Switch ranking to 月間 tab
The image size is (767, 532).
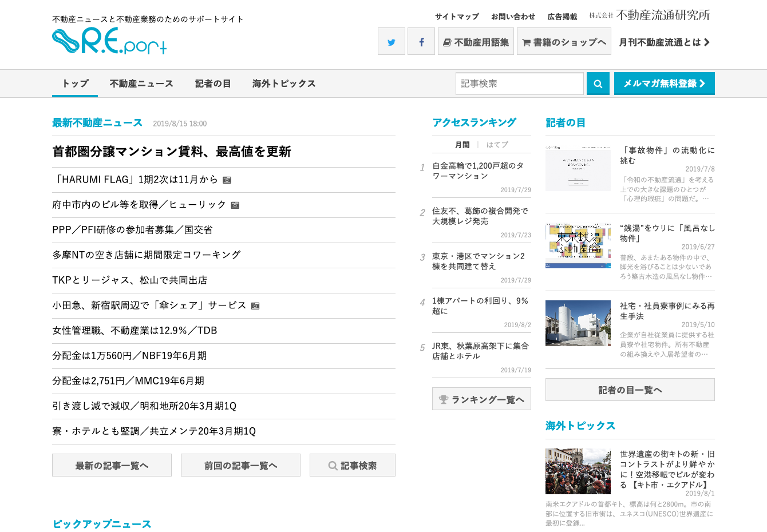coord(462,145)
